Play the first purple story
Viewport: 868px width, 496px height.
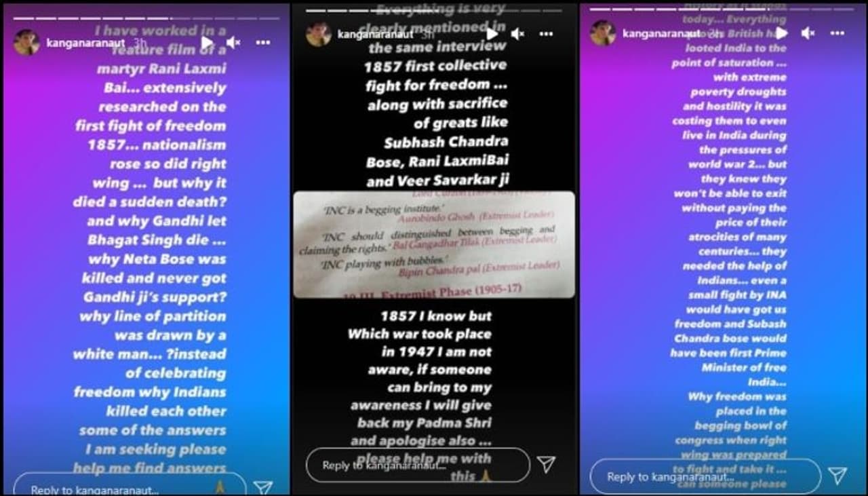[x=208, y=43]
